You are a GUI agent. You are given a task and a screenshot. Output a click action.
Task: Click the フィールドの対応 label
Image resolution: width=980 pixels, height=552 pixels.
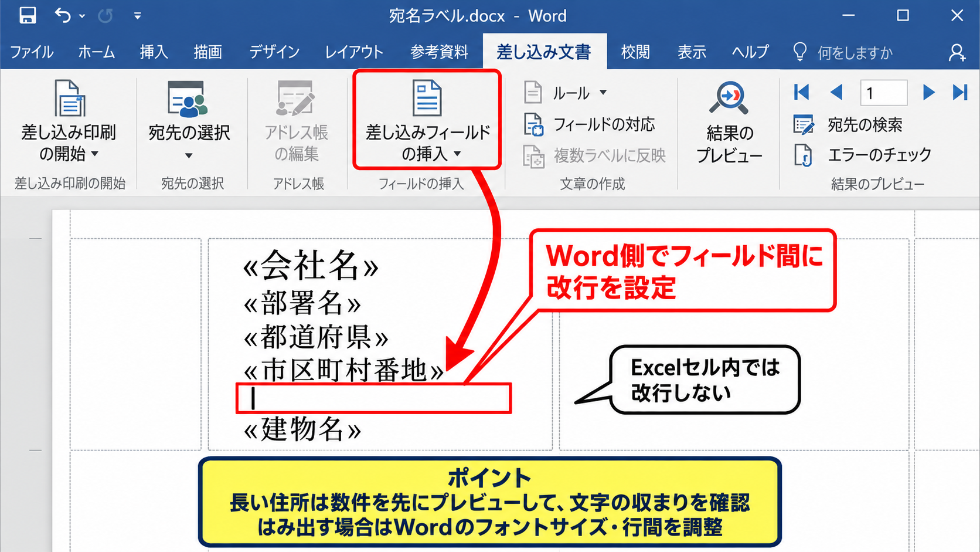604,124
